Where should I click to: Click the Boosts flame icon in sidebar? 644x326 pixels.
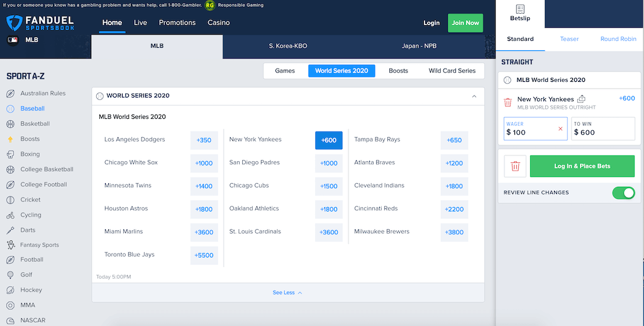[11, 139]
